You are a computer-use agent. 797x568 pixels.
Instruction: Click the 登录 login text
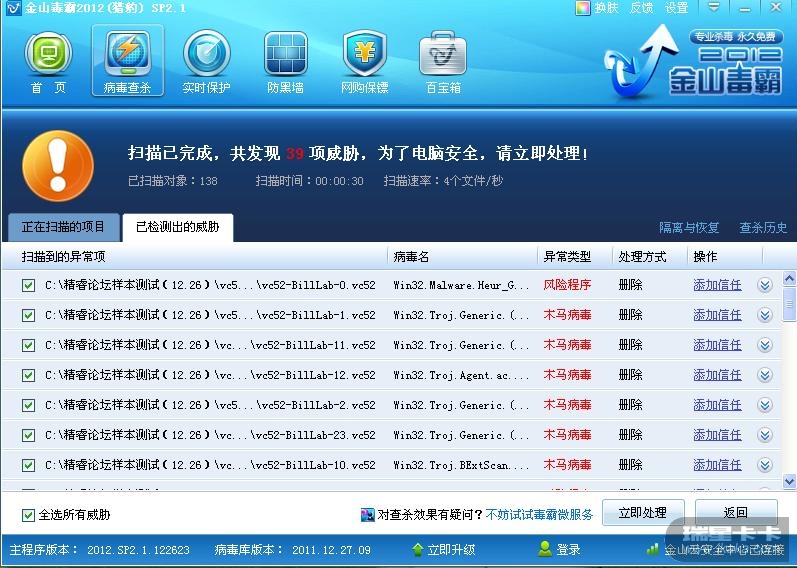[x=568, y=550]
